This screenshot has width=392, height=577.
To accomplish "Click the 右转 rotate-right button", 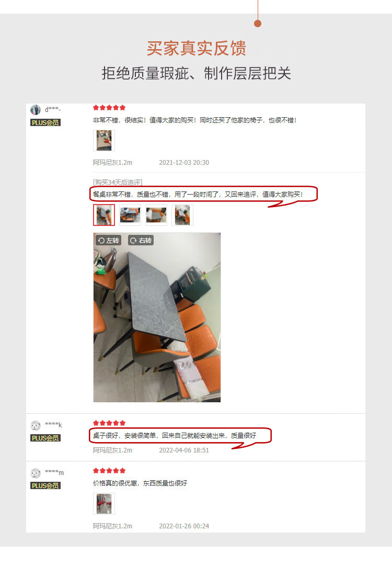I will pyautogui.click(x=141, y=240).
